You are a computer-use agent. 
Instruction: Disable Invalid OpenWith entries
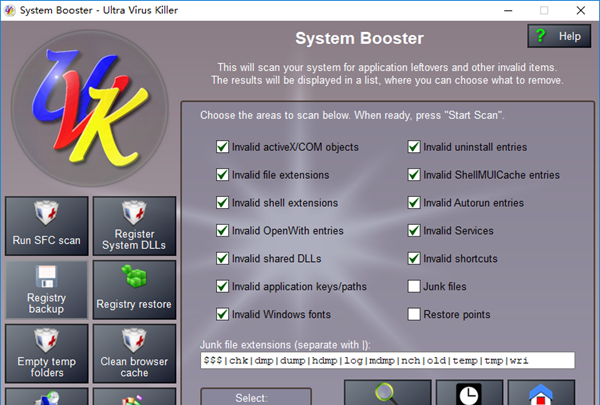point(222,231)
